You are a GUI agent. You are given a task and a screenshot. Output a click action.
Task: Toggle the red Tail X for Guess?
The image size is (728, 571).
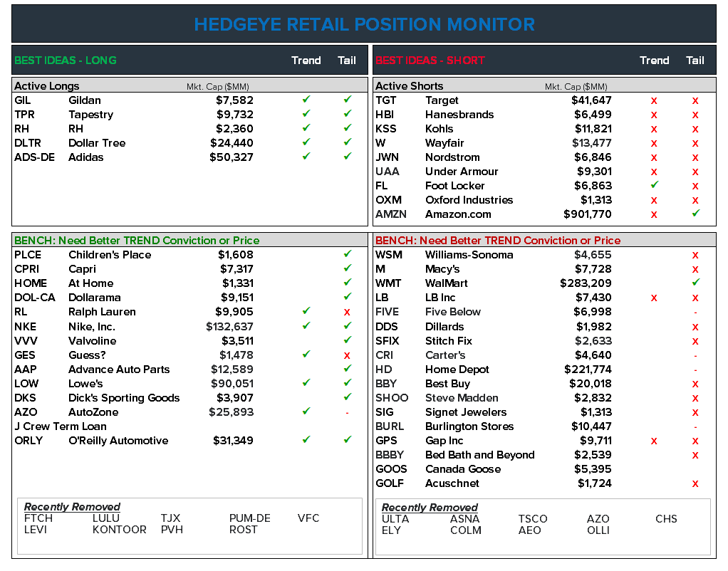coord(347,355)
